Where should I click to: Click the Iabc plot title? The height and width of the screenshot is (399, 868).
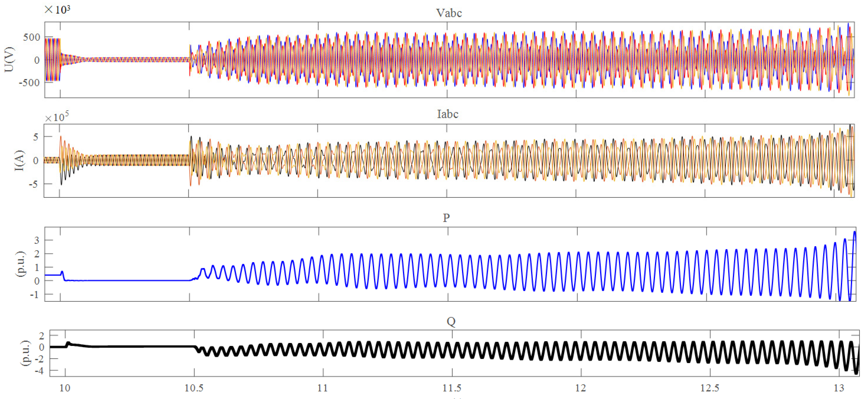point(448,114)
